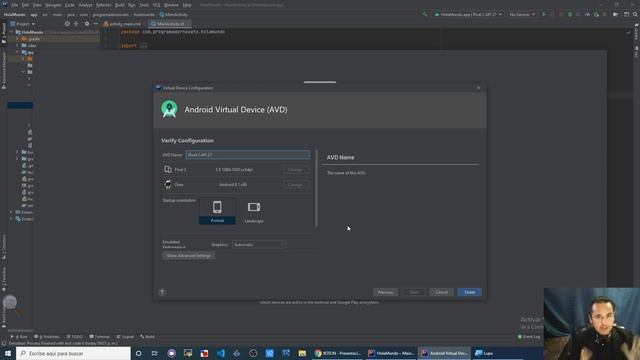Click the Cancel button in AVD dialog
640x360 pixels.
(x=441, y=292)
